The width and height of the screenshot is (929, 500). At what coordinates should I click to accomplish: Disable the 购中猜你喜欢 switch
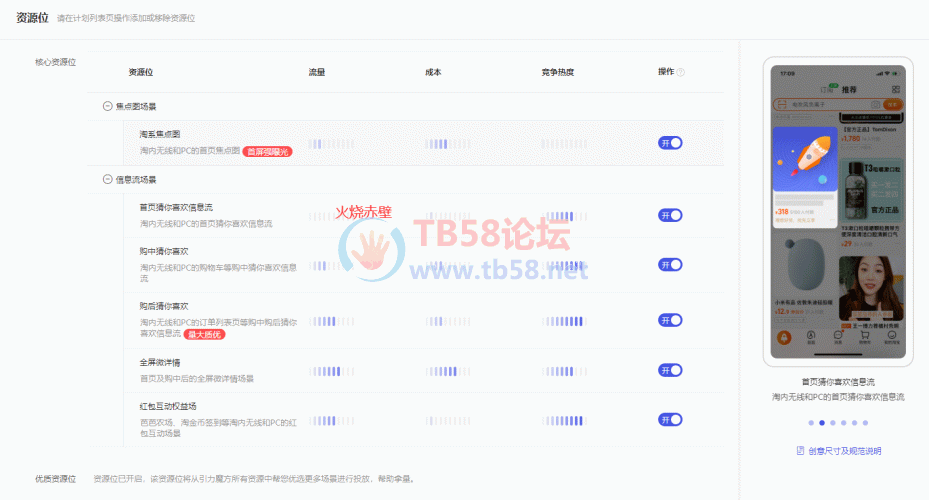pos(670,264)
